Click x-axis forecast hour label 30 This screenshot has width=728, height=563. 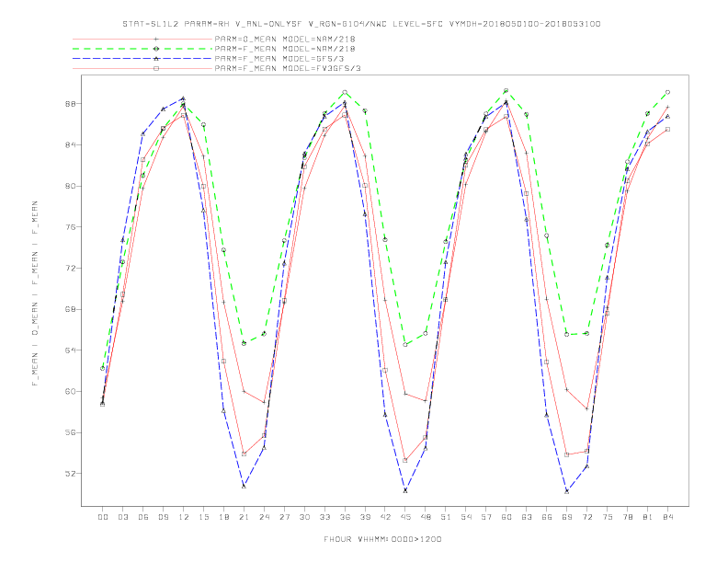[304, 517]
